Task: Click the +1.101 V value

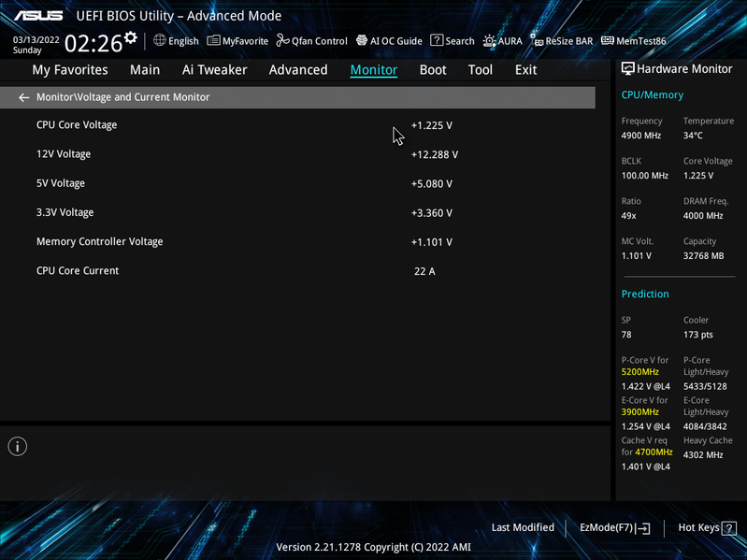Action: pos(432,242)
